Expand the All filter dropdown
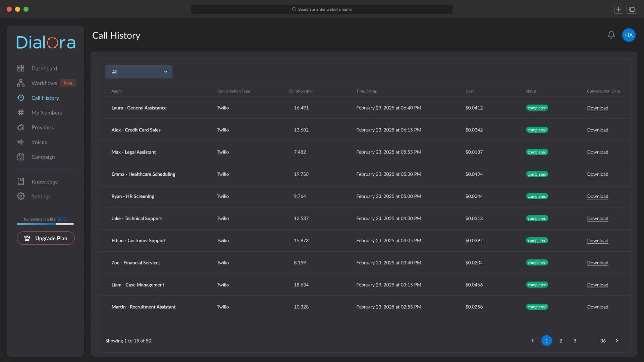Image resolution: width=644 pixels, height=362 pixels. click(x=139, y=72)
